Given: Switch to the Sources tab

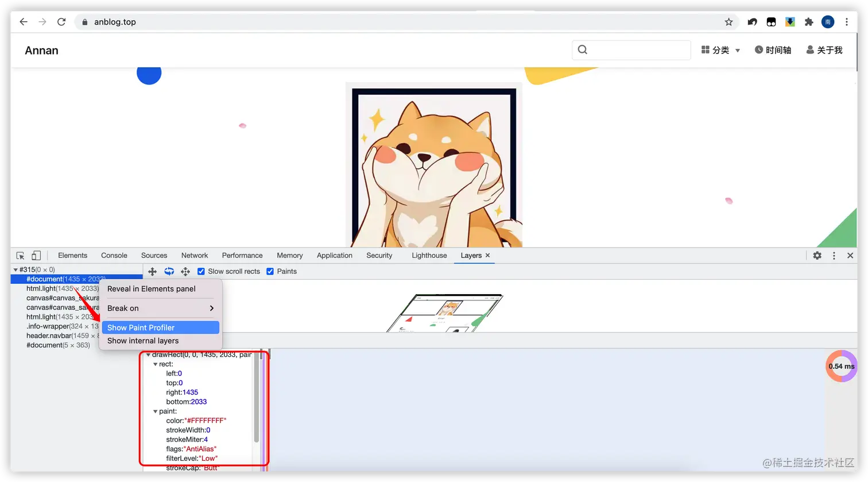Looking at the screenshot, I should pyautogui.click(x=154, y=256).
